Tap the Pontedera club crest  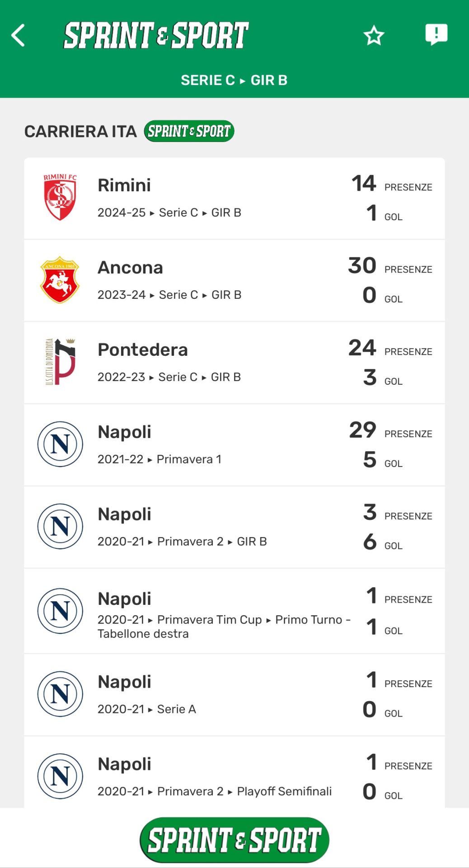click(x=60, y=362)
